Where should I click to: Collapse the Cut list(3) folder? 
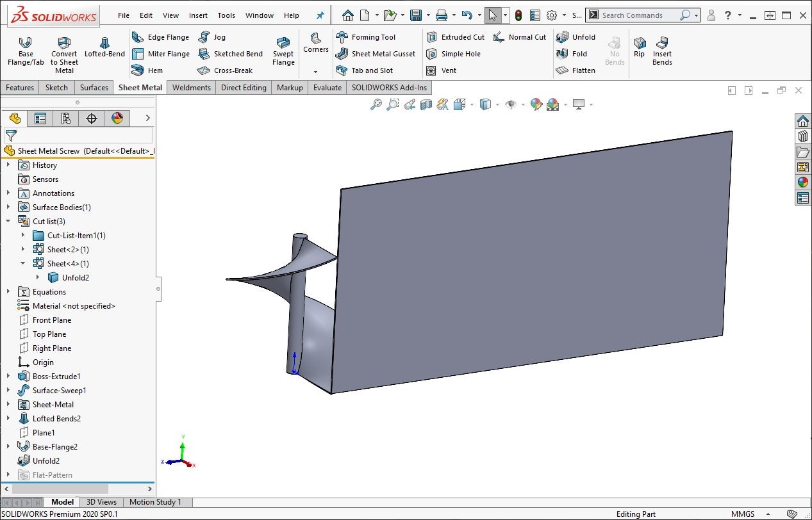(x=8, y=222)
